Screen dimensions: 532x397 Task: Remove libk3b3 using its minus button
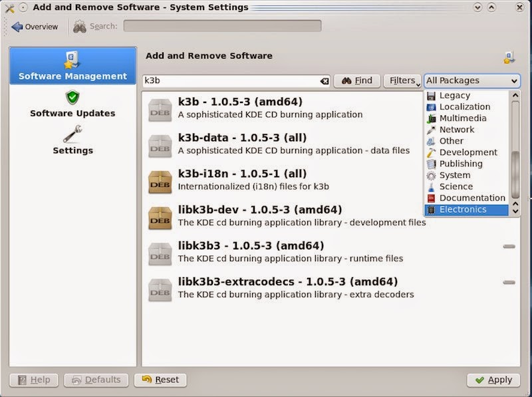pyautogui.click(x=509, y=247)
